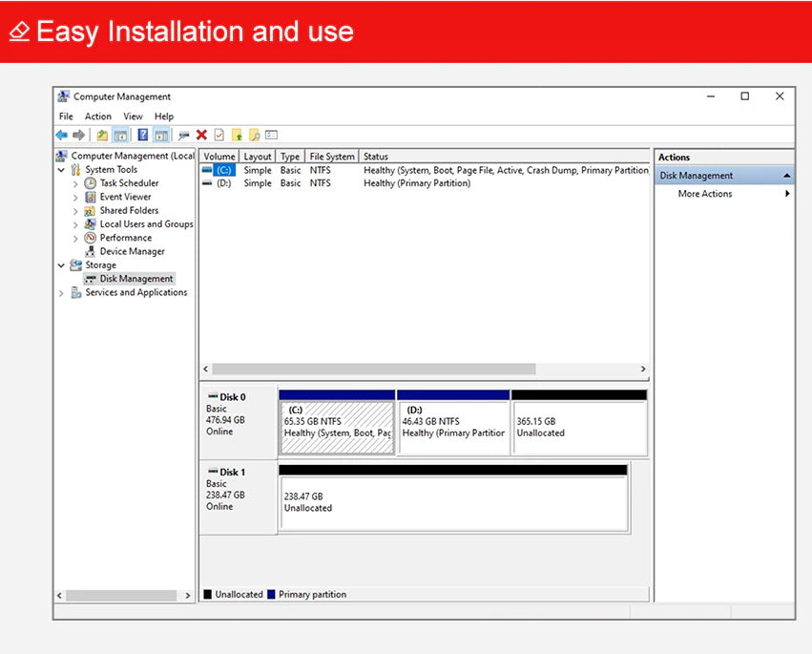
Task: Sort the volume list by File System column
Action: (x=331, y=157)
